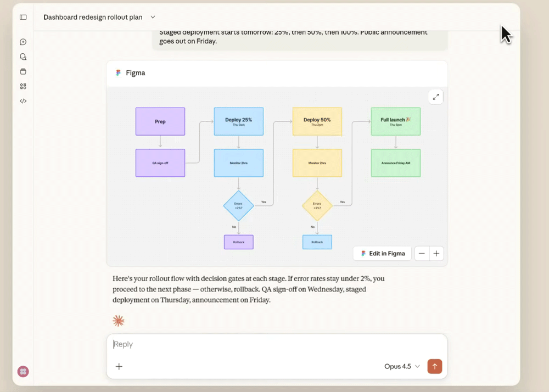Open the projects icon in sidebar

coord(23,71)
